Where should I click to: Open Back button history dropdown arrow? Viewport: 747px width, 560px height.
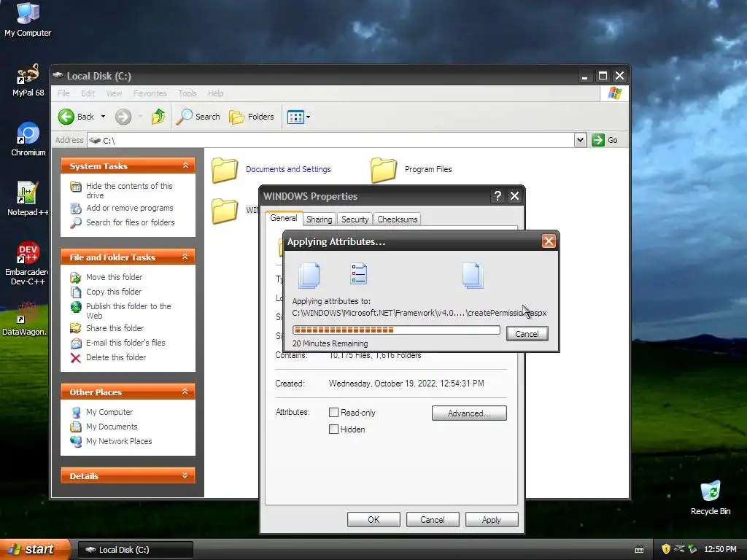(x=103, y=117)
